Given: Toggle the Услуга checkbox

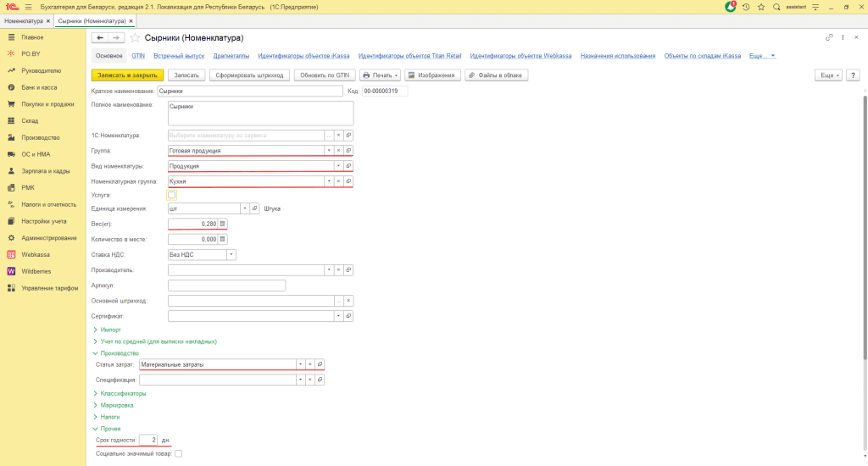Looking at the screenshot, I should (172, 196).
